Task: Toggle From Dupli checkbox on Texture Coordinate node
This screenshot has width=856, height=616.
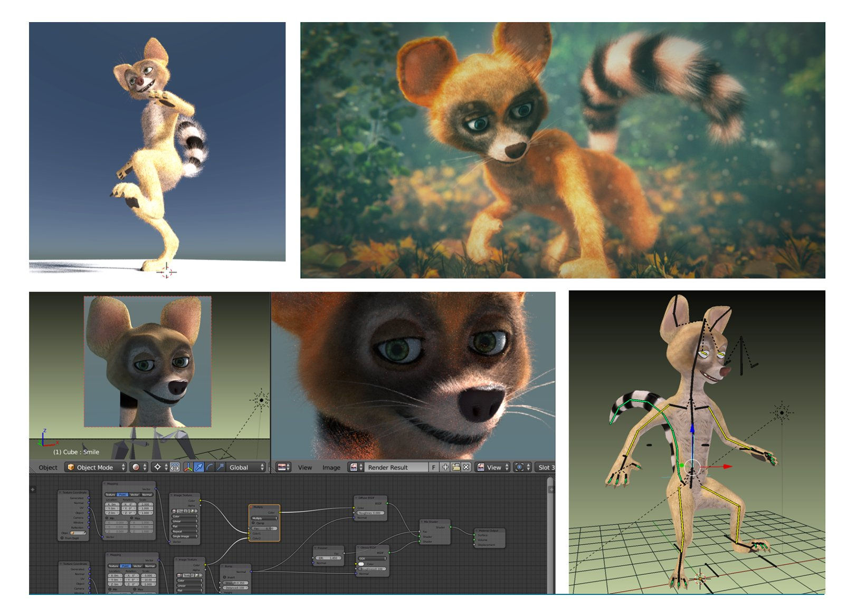Action: point(62,538)
